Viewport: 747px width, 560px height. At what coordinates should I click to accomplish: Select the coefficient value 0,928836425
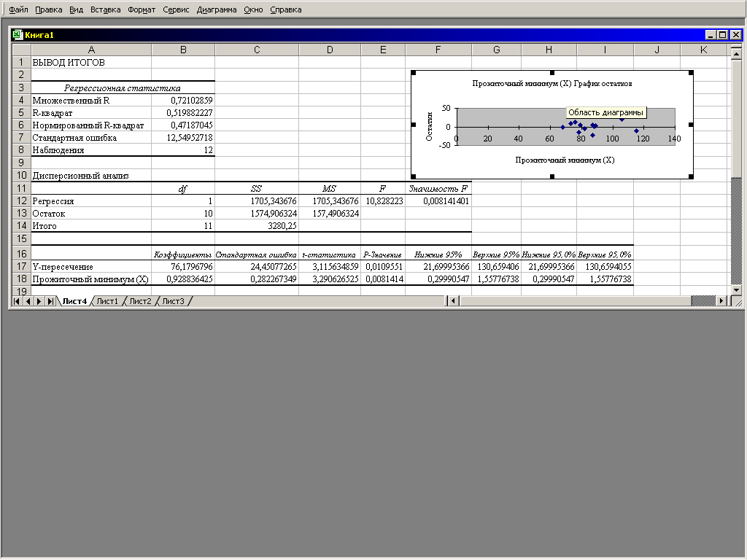[183, 279]
